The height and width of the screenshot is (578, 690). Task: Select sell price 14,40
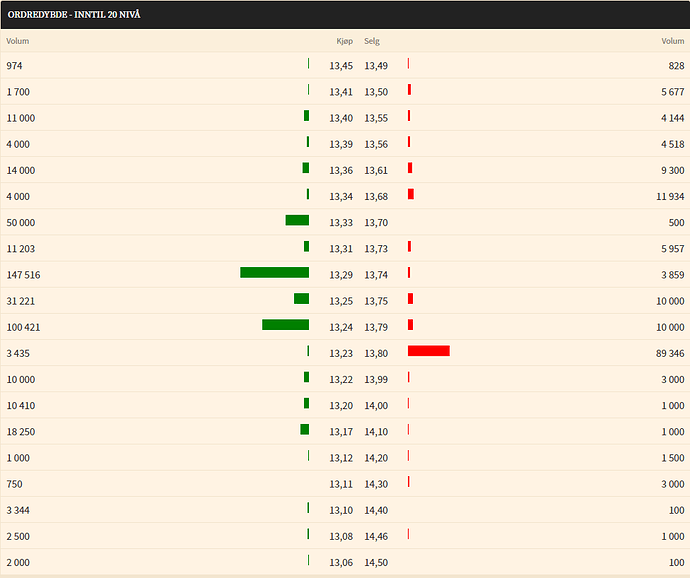376,511
